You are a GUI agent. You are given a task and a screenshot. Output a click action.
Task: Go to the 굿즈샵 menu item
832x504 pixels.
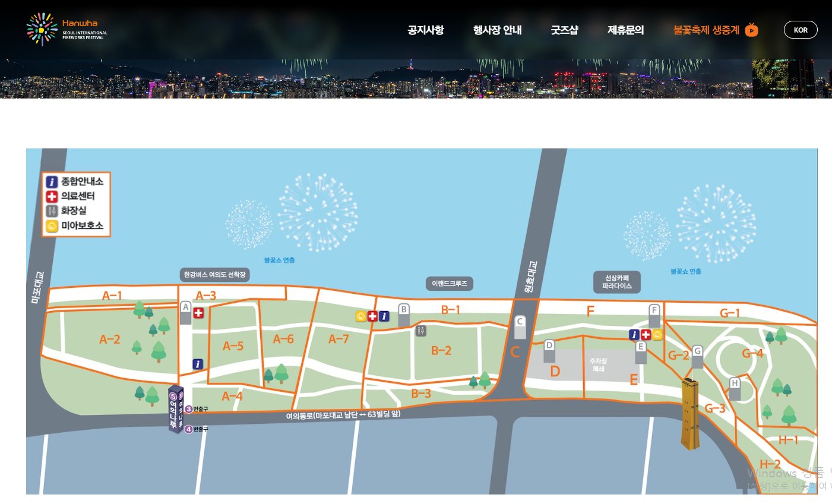click(564, 30)
